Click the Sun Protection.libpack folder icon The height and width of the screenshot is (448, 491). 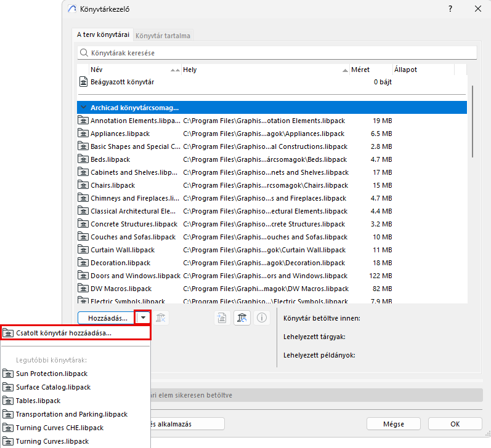tap(8, 373)
